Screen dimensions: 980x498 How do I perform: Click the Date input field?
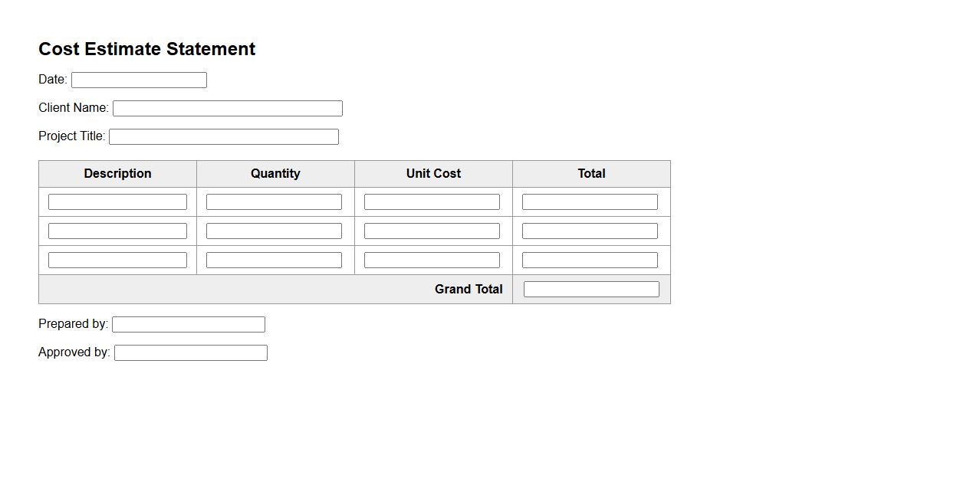tap(139, 80)
